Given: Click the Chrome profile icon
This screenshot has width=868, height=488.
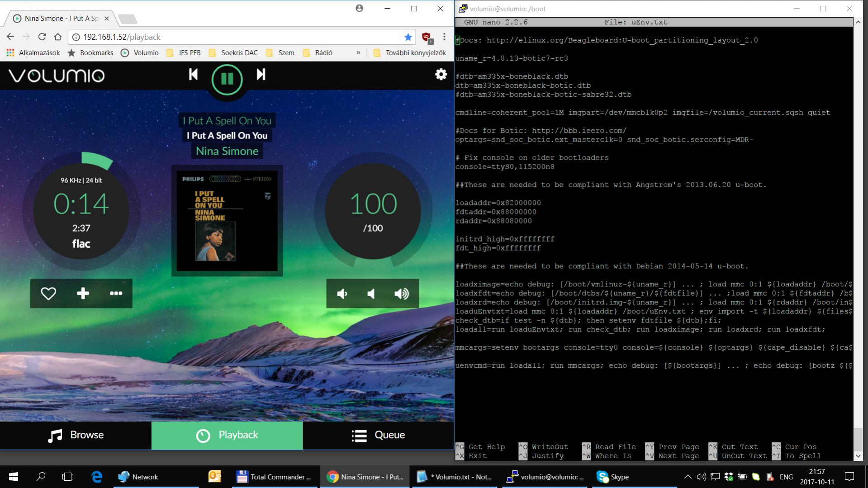Looking at the screenshot, I should click(x=359, y=8).
